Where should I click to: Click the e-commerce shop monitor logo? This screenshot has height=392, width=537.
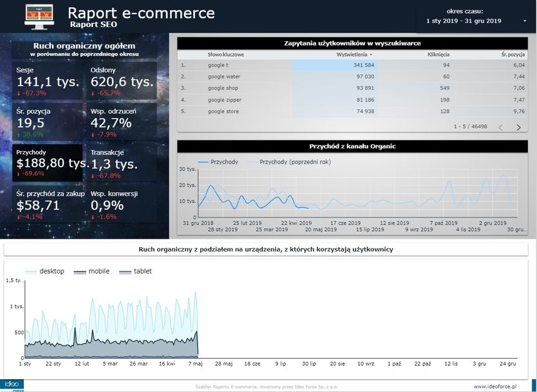point(39,15)
